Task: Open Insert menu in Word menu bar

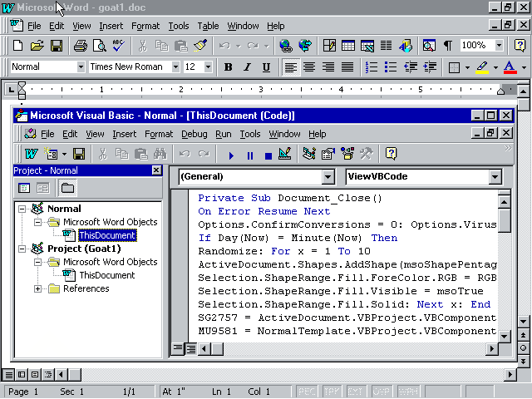Action: (x=111, y=26)
